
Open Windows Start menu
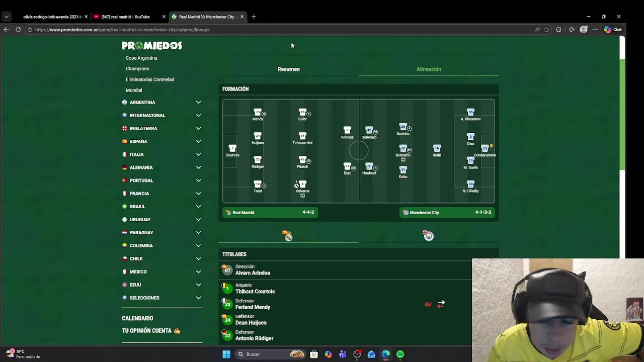[x=226, y=354]
